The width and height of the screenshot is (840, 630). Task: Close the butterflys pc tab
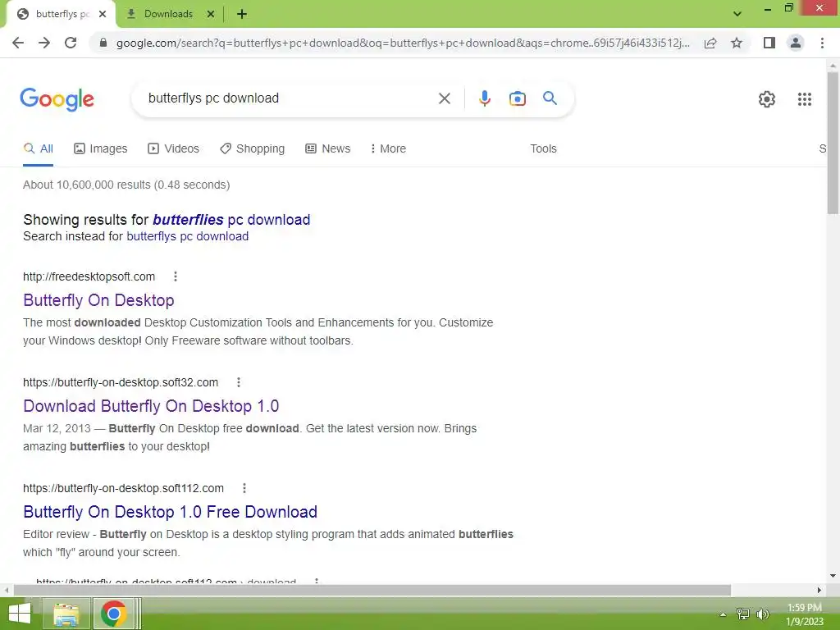tap(103, 14)
